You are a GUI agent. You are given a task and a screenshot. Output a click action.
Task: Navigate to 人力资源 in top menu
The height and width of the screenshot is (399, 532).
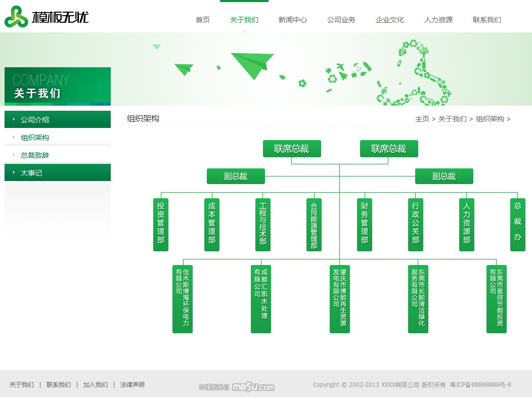coord(438,20)
